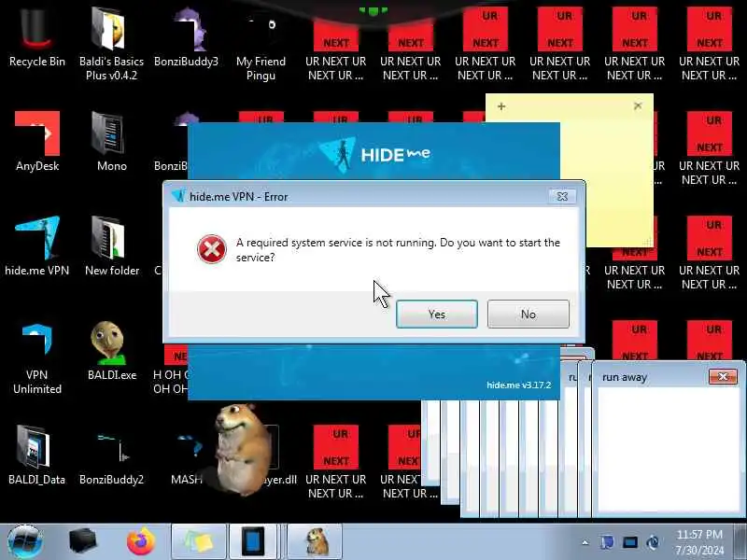
Task: Close the front run away window
Action: tap(723, 377)
